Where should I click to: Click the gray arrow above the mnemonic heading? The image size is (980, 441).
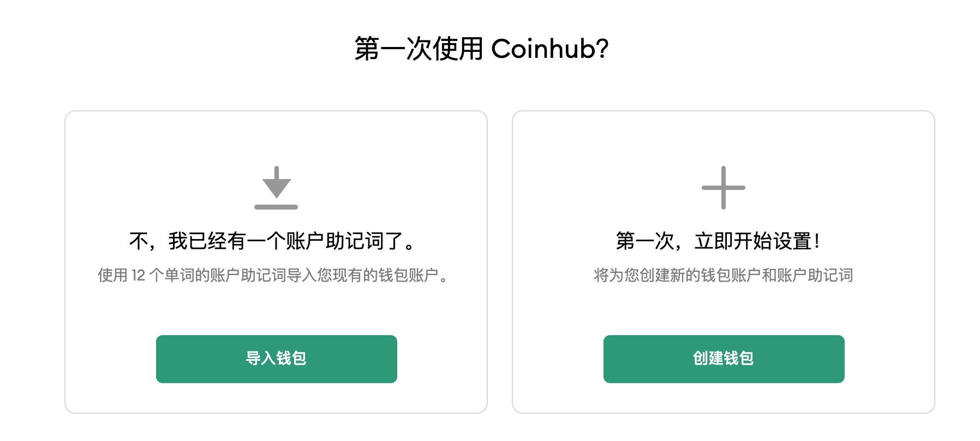click(276, 182)
